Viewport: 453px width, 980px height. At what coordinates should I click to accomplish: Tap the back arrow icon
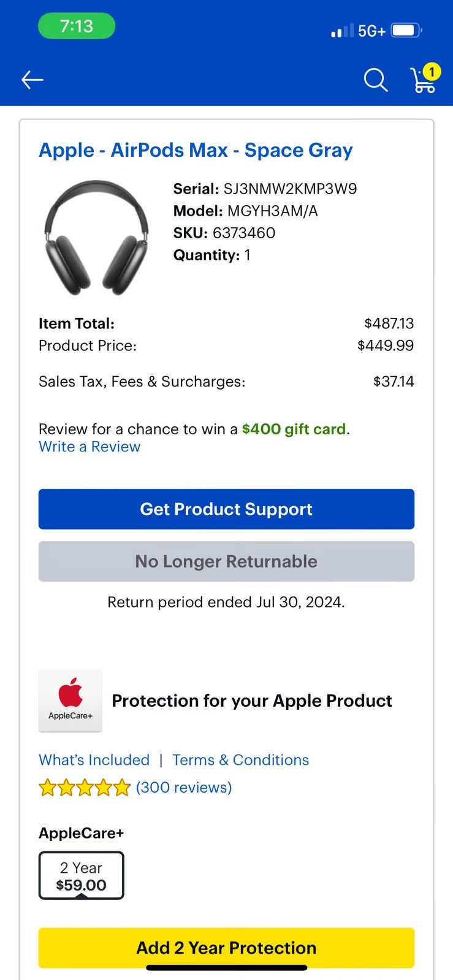point(32,80)
